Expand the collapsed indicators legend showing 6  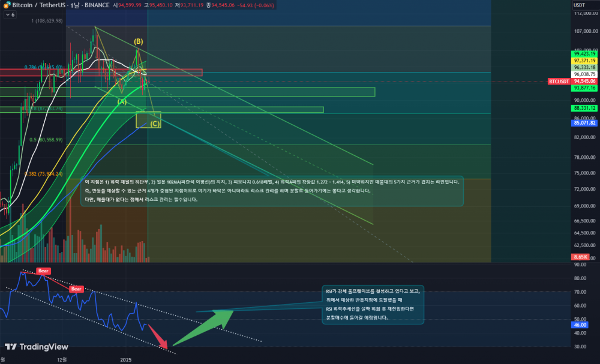point(10,14)
